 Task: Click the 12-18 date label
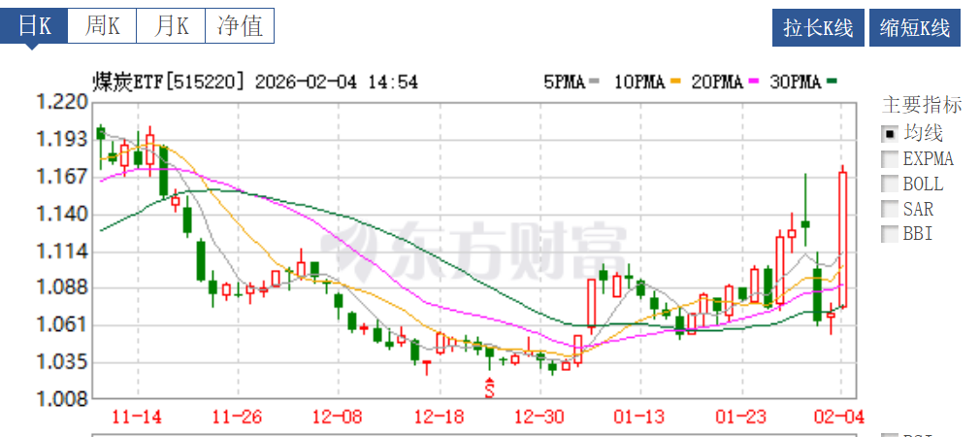pos(440,417)
